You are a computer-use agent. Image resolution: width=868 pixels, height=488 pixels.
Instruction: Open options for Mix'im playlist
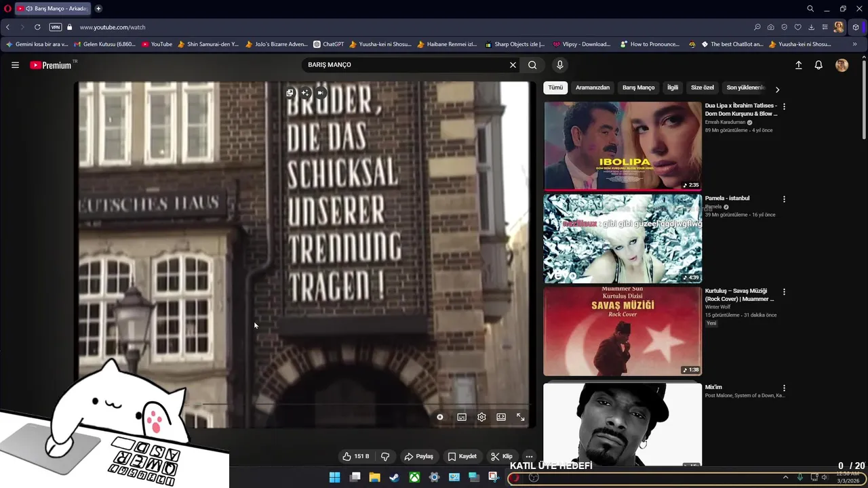(x=784, y=388)
